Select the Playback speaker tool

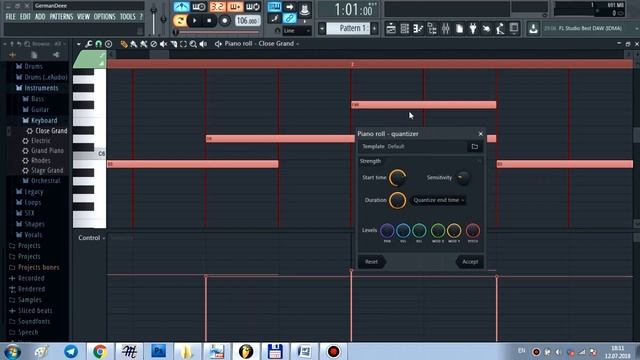tap(203, 44)
